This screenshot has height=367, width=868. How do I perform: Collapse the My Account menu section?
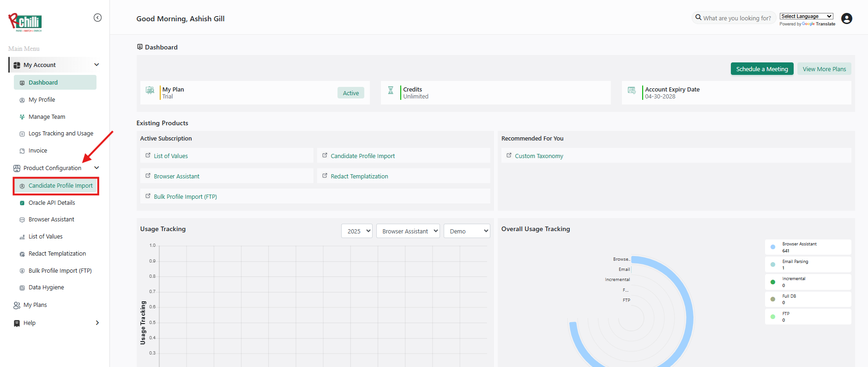pyautogui.click(x=96, y=65)
